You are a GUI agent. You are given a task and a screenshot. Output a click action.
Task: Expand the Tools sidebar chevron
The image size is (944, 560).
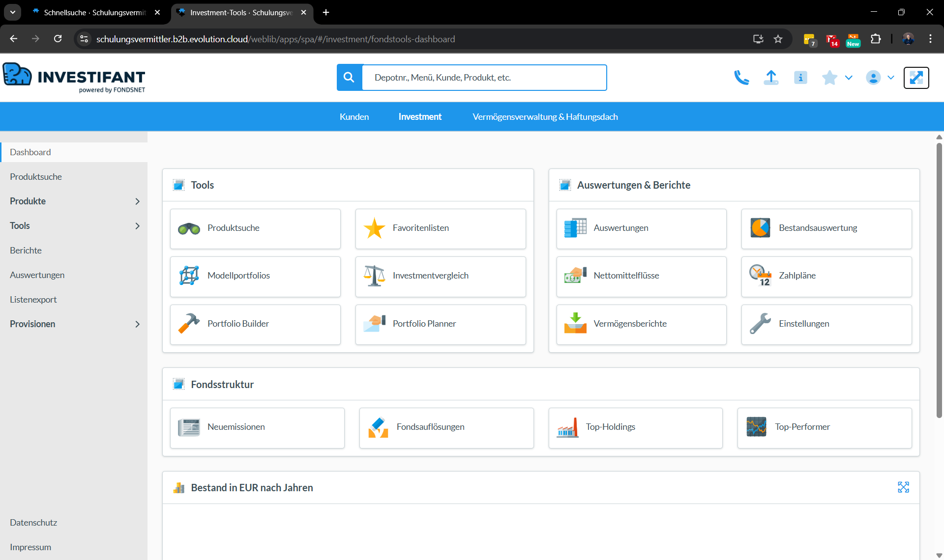[x=137, y=226]
